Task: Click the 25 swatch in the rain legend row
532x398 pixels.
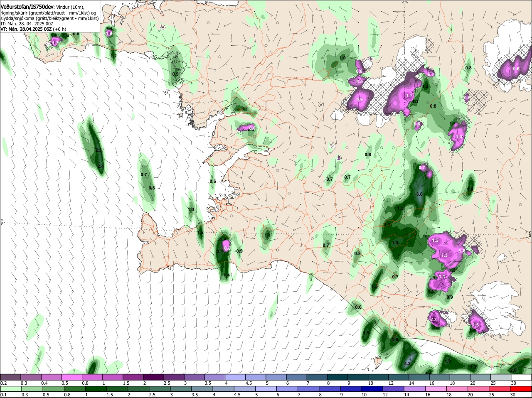Action: (500, 389)
